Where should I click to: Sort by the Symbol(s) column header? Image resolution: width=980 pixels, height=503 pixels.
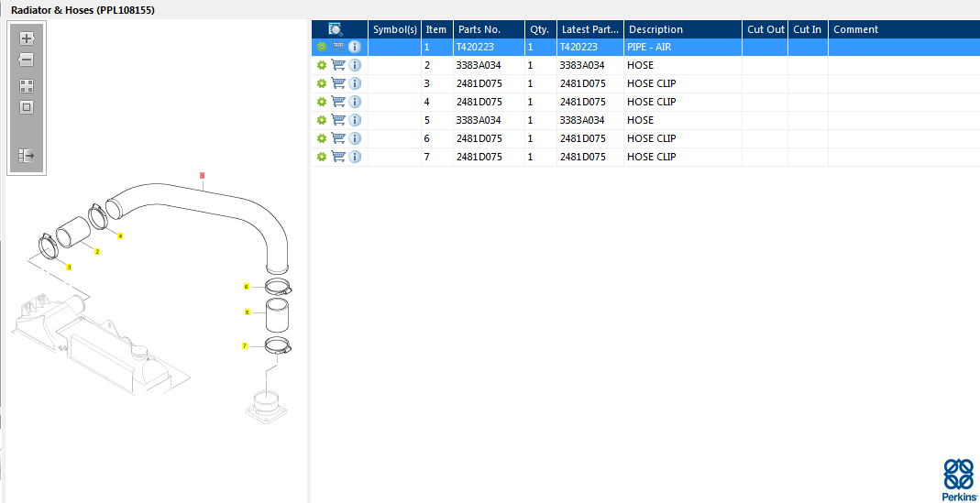pyautogui.click(x=394, y=29)
